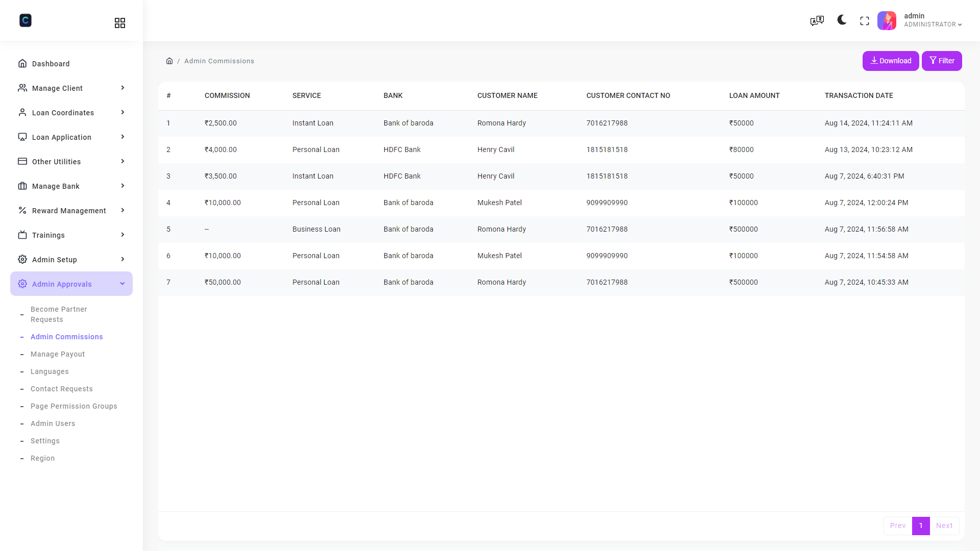Open the Dashboard from the sidebar
The width and height of the screenshot is (980, 551).
click(51, 63)
